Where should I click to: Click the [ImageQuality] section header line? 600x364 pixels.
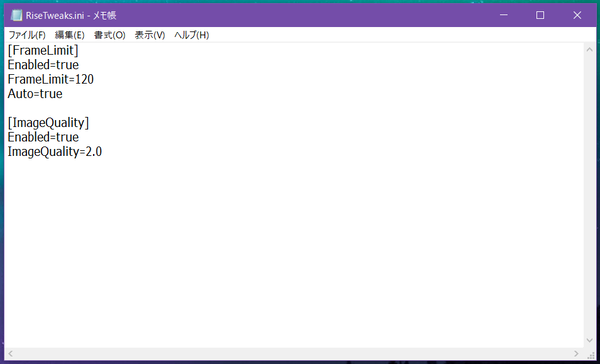click(48, 123)
